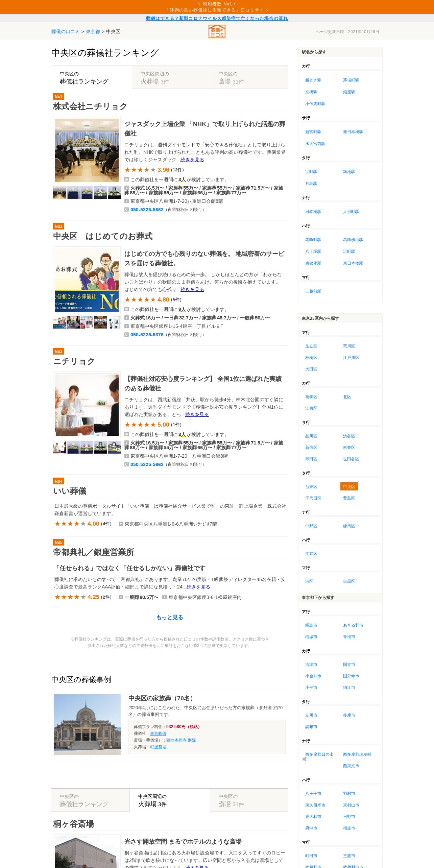The width and height of the screenshot is (434, 868).
Task: Select 築地駅 station link
Action: coord(349,172)
